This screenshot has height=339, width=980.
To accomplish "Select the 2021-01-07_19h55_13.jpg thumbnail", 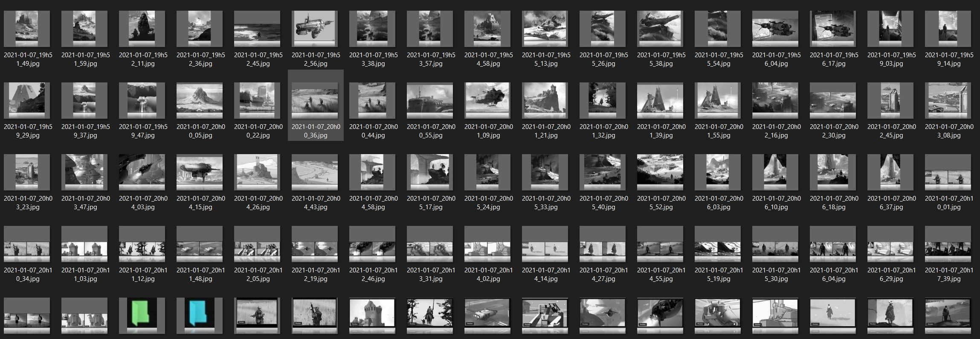I will (545, 29).
